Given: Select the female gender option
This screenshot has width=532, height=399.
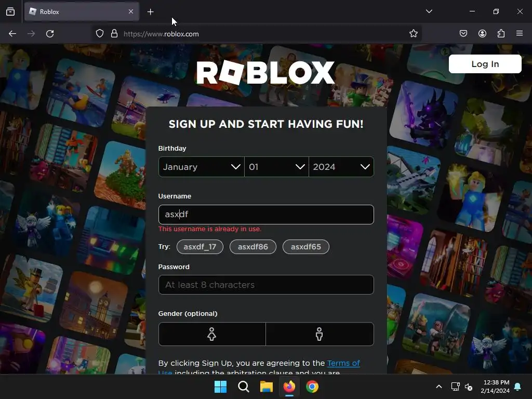Looking at the screenshot, I should (x=212, y=334).
